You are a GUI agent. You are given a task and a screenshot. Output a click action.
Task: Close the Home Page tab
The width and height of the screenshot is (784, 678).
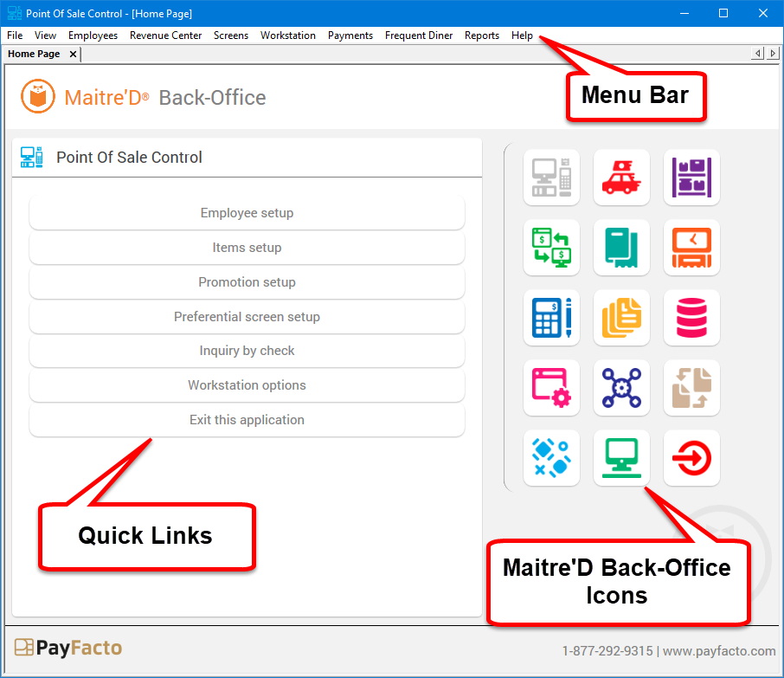coord(73,54)
